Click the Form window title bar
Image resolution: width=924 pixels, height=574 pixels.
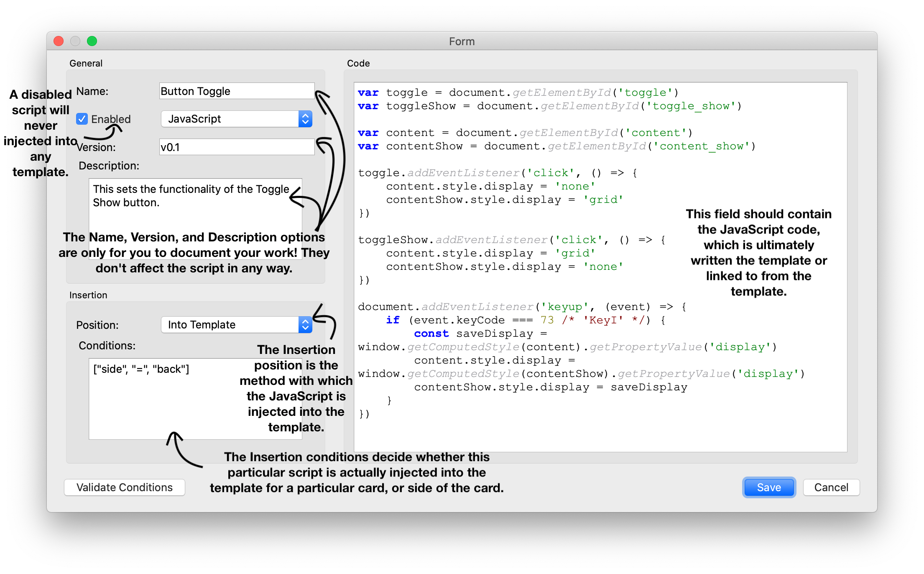[x=462, y=41]
